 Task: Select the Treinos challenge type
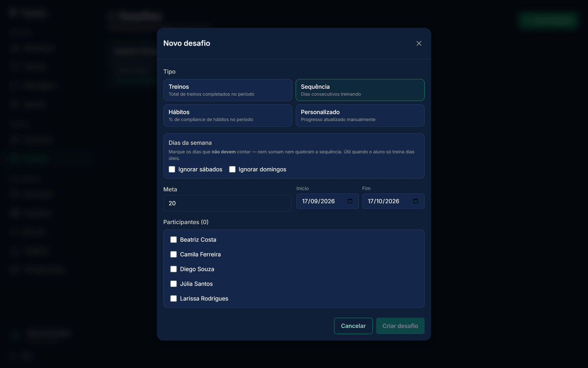(228, 90)
